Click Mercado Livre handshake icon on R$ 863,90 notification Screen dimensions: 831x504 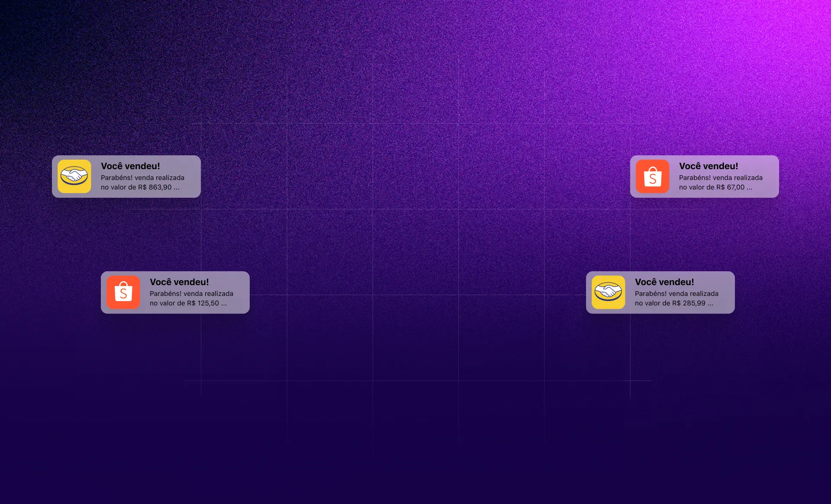click(74, 177)
